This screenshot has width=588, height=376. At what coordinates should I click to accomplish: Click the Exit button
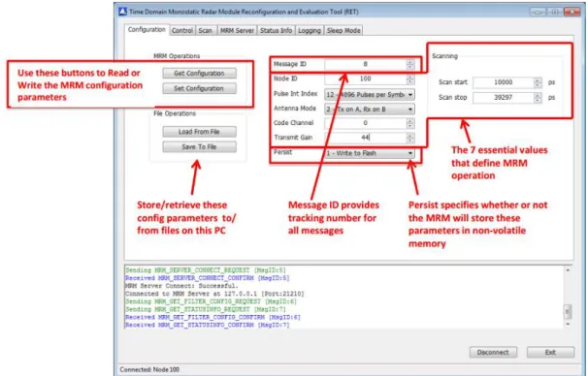(x=550, y=353)
